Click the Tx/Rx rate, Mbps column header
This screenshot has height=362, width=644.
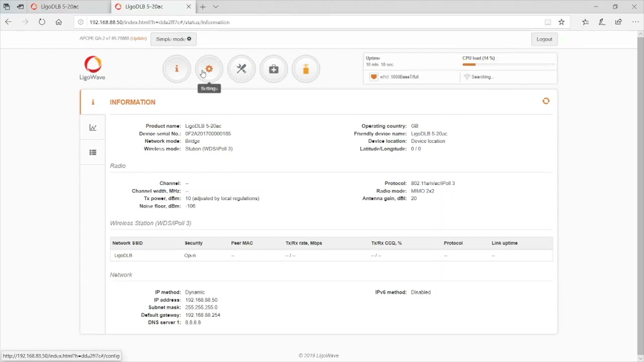tap(304, 243)
